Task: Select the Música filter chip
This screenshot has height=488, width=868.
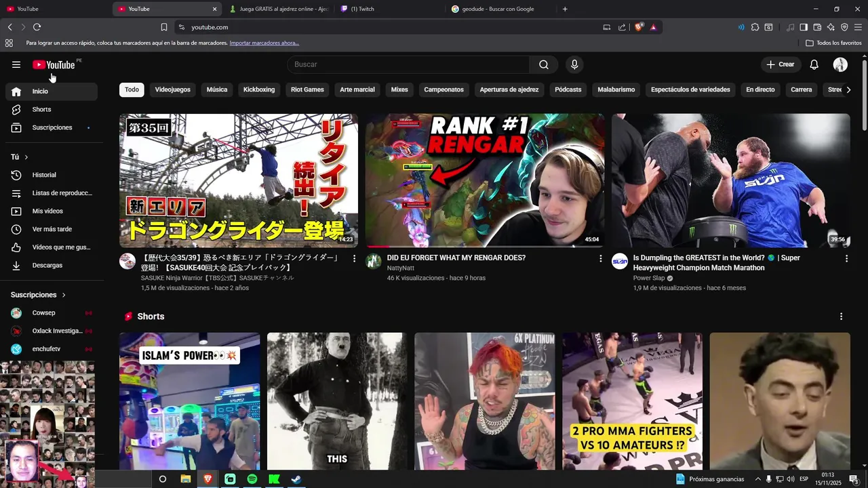Action: pyautogui.click(x=217, y=89)
